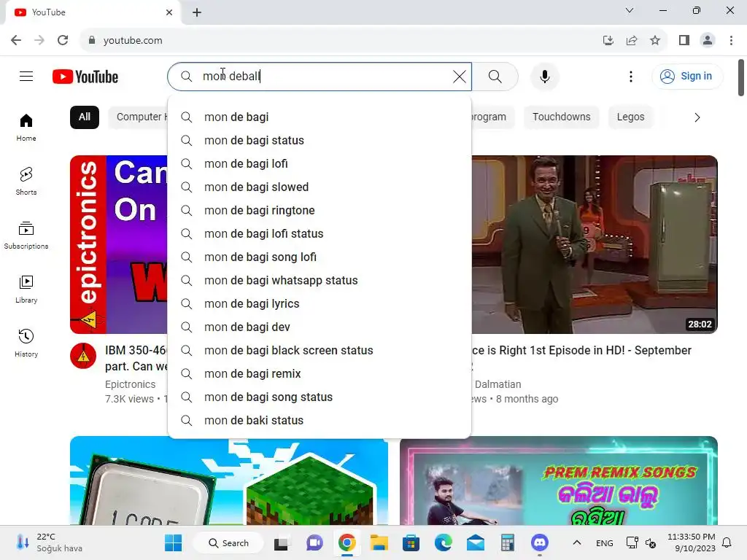This screenshot has height=560, width=747.
Task: Go to Home in the sidebar
Action: [26, 128]
